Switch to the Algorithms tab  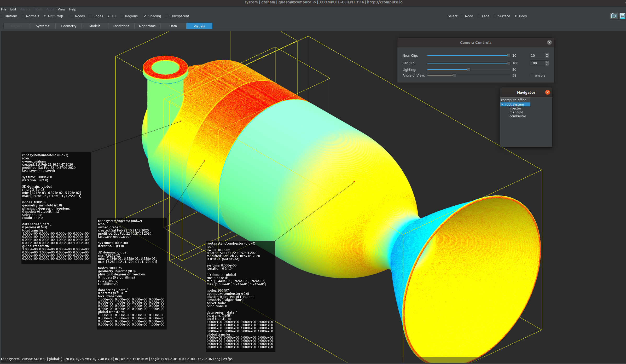(x=147, y=26)
